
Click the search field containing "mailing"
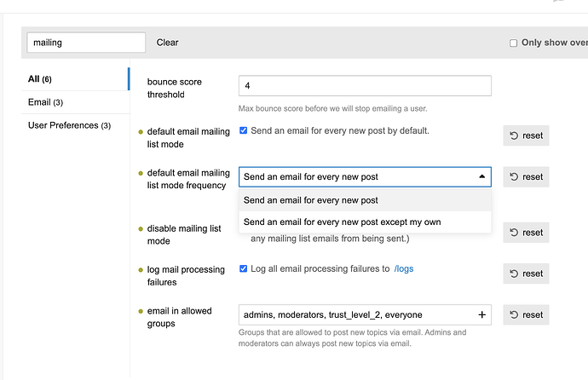tap(86, 43)
